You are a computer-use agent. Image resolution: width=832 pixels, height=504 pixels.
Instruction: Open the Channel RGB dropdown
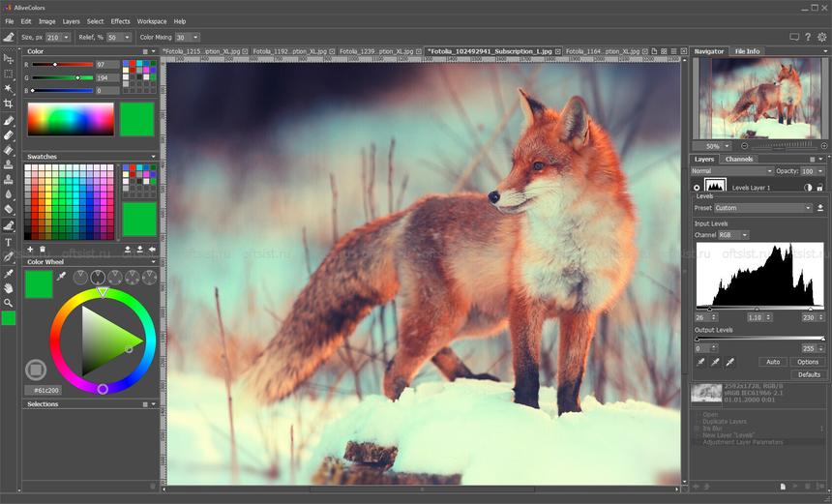coord(733,235)
